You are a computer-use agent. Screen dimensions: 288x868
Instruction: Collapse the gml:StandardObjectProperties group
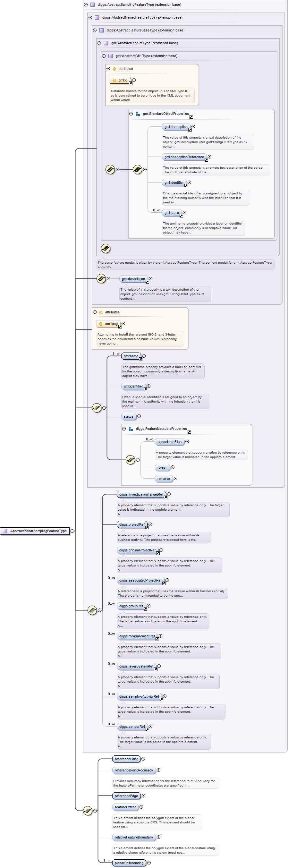pyautogui.click(x=131, y=114)
